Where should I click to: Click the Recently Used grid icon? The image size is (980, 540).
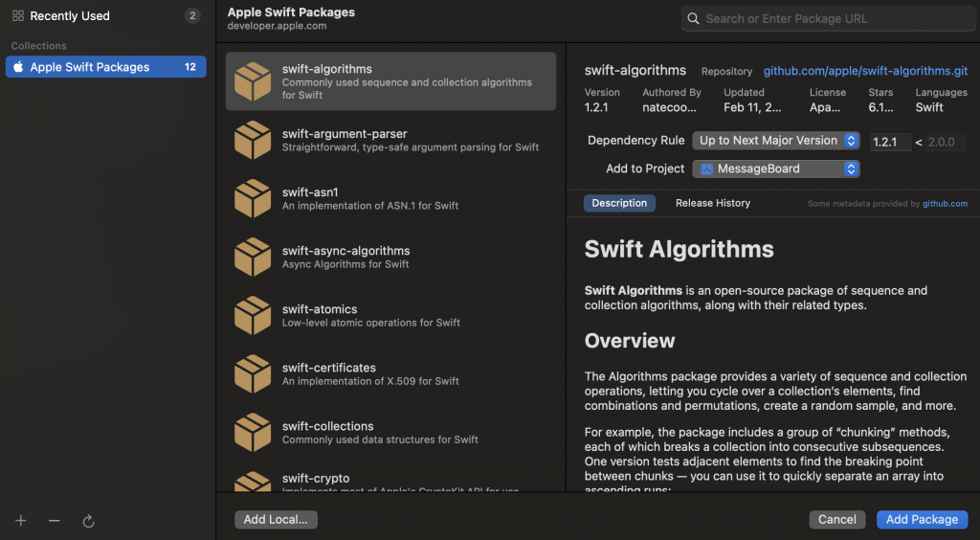[18, 16]
